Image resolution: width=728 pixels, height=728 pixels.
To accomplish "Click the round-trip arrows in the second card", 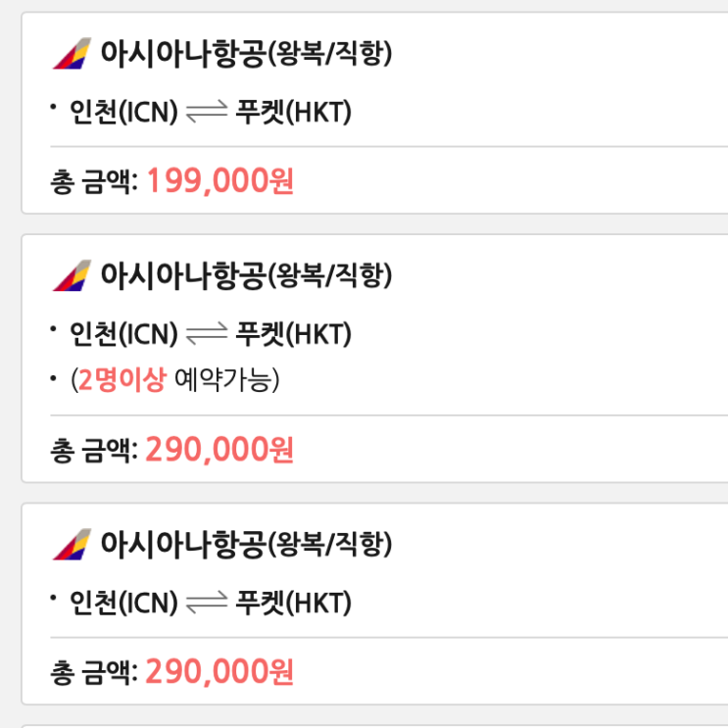I will coord(207,334).
